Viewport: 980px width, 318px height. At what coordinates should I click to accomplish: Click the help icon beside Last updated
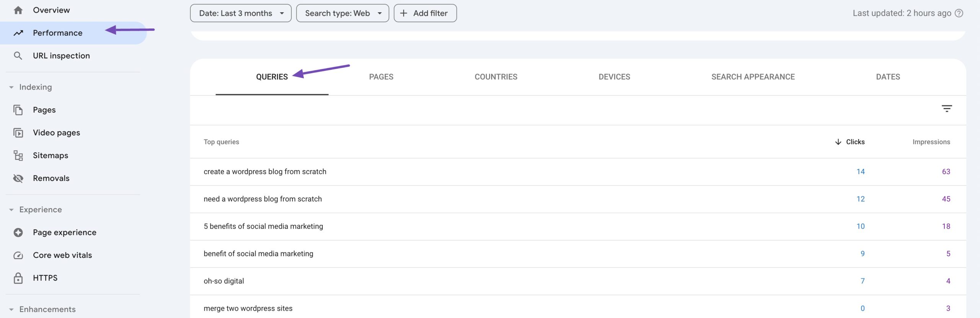click(959, 13)
